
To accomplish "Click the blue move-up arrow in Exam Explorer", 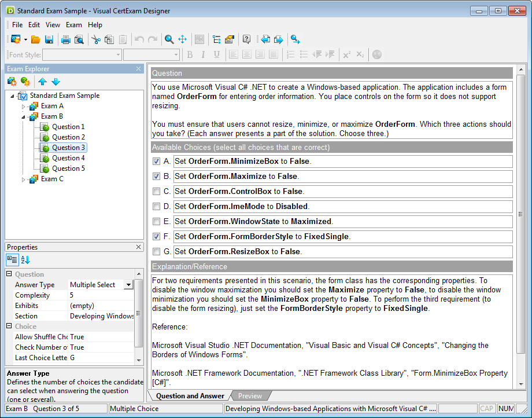I will coord(43,82).
